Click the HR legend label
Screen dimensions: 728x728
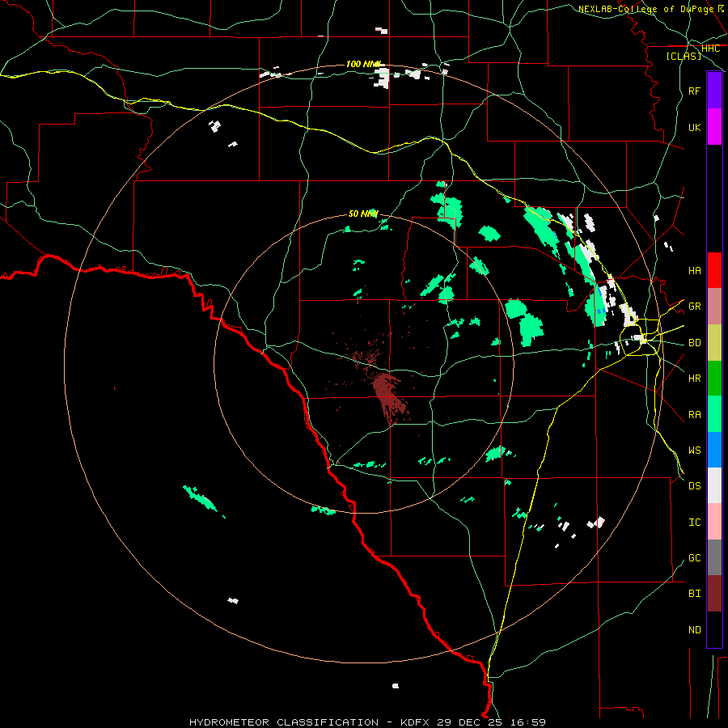pyautogui.click(x=694, y=379)
